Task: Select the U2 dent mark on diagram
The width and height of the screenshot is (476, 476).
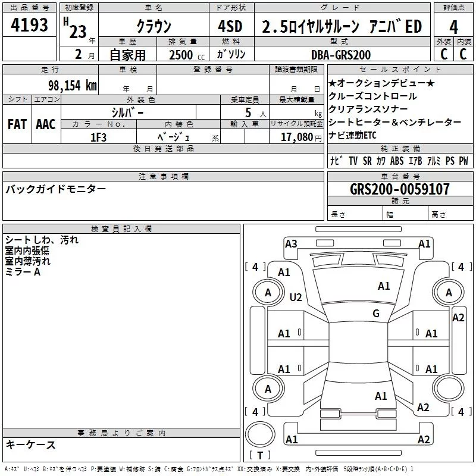Action: tap(296, 297)
